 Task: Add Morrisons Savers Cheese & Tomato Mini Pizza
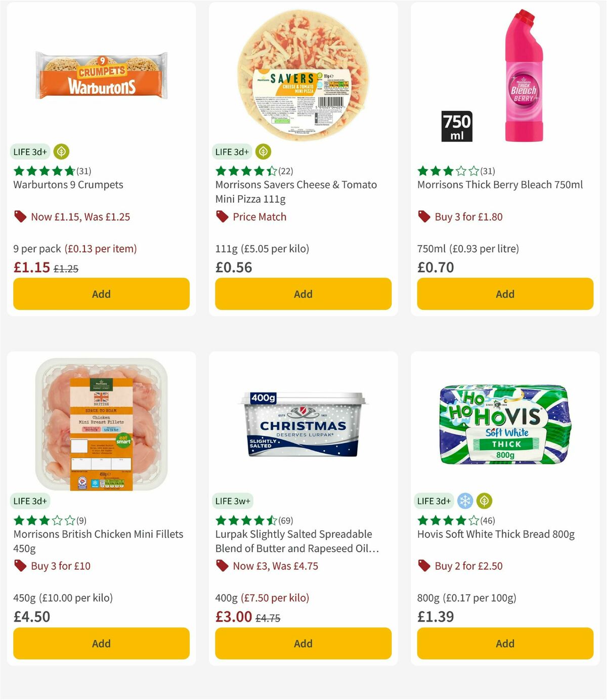(302, 294)
